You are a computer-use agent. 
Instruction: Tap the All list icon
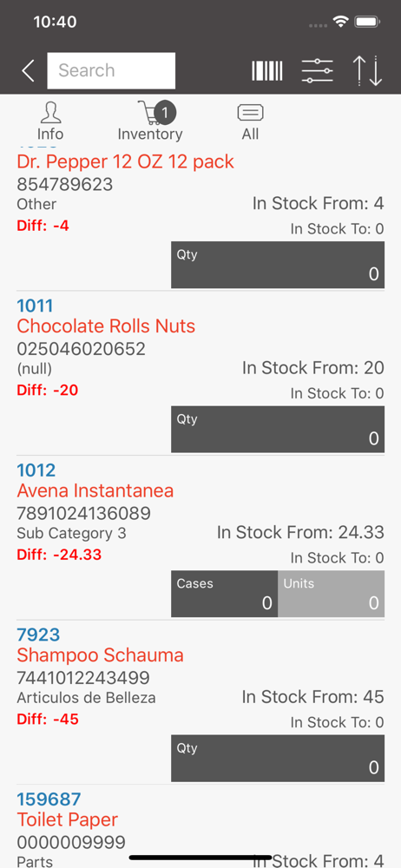(x=250, y=114)
